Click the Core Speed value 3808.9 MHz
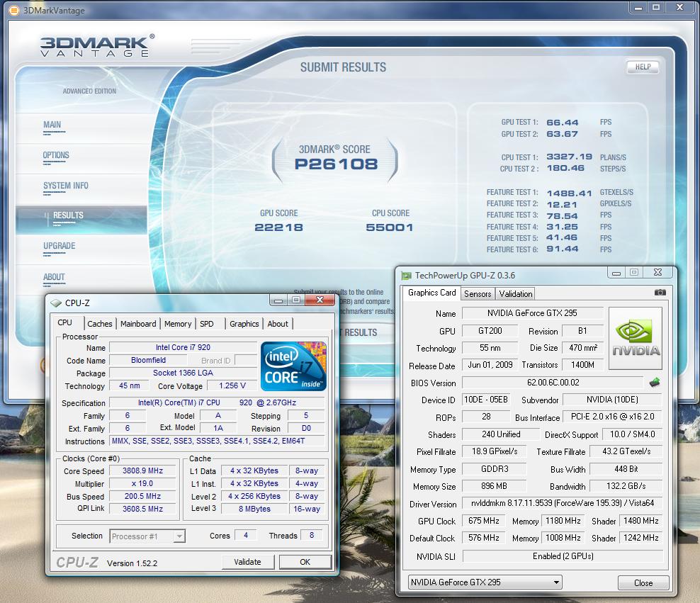Viewport: 700px width, 603px height. coord(143,470)
